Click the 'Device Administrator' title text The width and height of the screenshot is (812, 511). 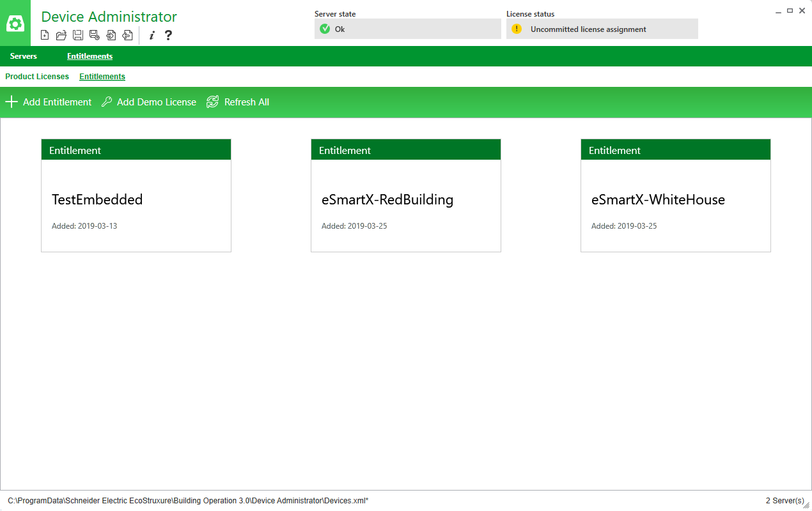coord(109,17)
